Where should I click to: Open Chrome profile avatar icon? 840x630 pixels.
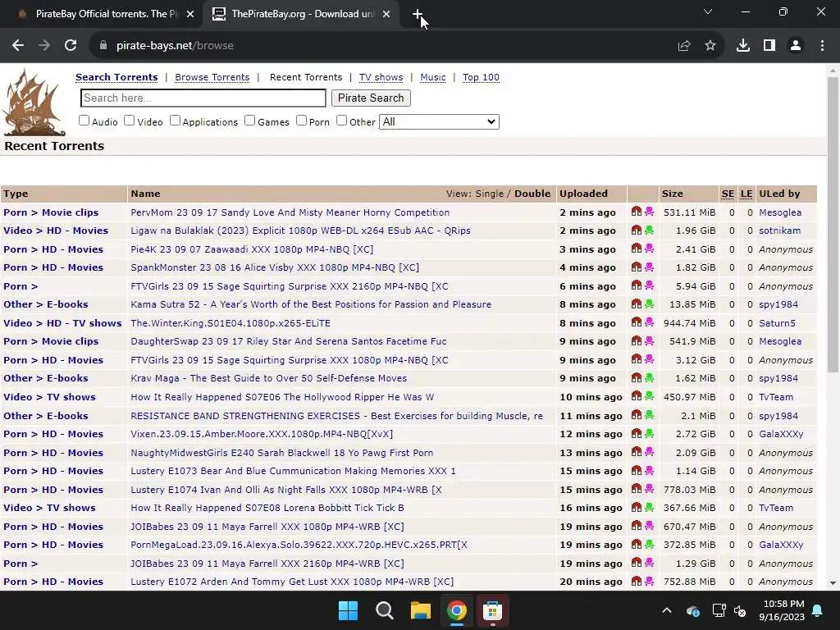tap(796, 46)
